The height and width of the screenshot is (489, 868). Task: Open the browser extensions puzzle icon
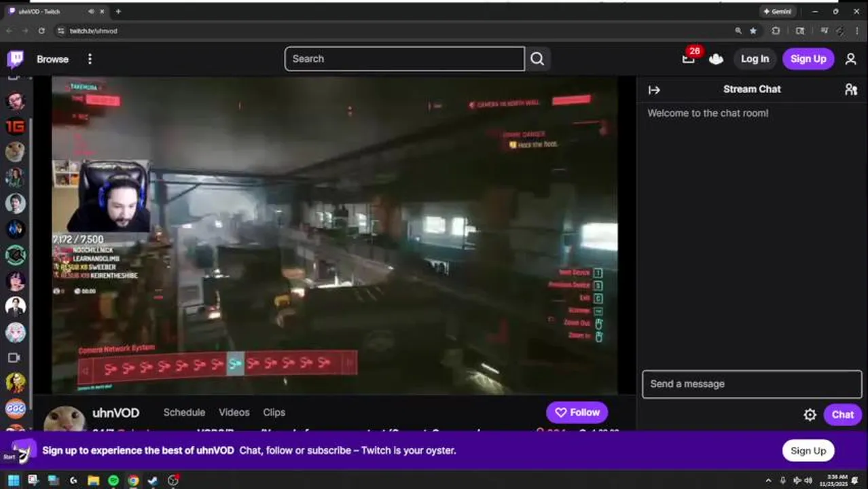[776, 31]
